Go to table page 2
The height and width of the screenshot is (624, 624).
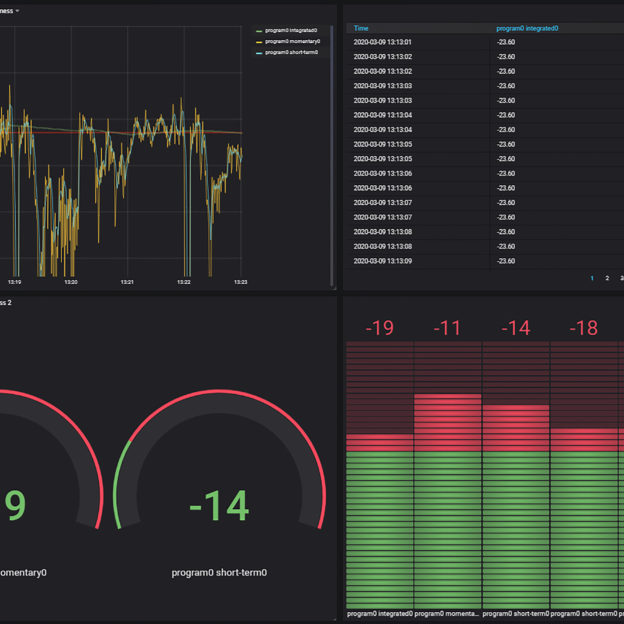pyautogui.click(x=607, y=278)
